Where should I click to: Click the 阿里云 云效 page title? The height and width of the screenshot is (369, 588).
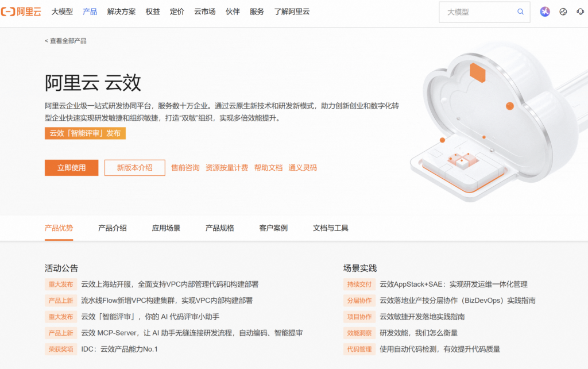[x=92, y=83]
